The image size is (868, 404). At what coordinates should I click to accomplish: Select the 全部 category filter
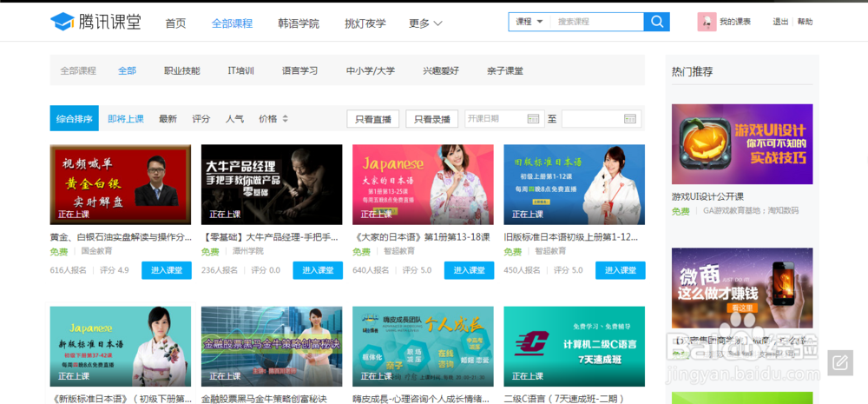pyautogui.click(x=127, y=71)
